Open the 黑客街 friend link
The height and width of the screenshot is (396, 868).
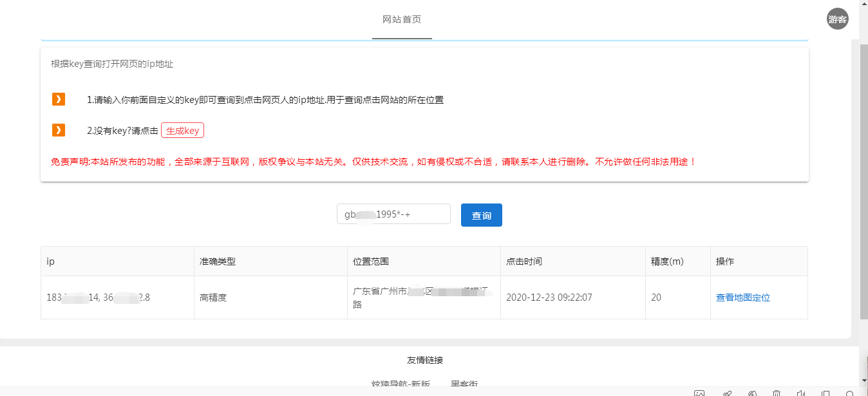click(x=464, y=384)
